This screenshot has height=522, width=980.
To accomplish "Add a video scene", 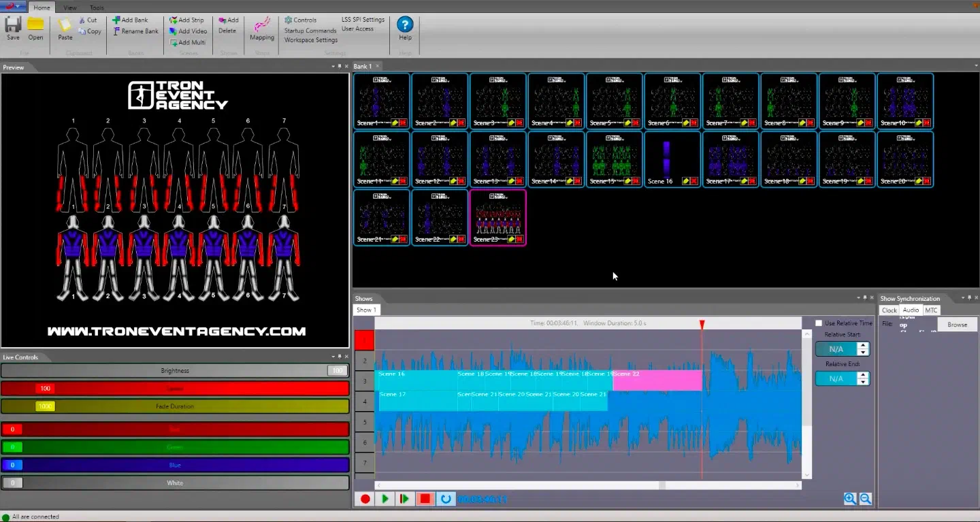I will tap(188, 31).
